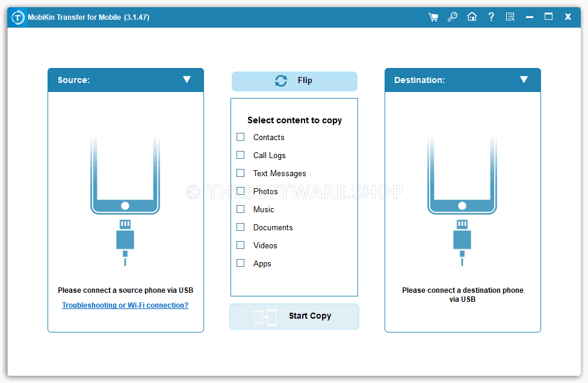The height and width of the screenshot is (383, 588).
Task: Select the Photos checkbox
Action: [x=240, y=191]
